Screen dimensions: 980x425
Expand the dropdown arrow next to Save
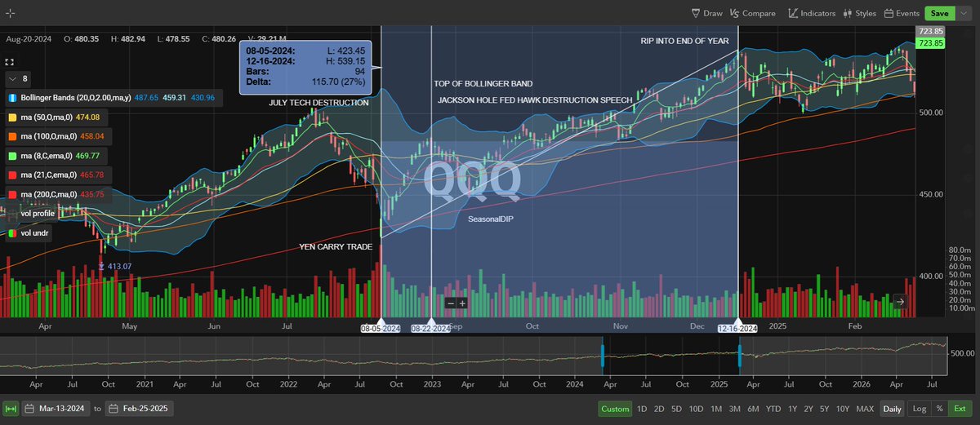(x=964, y=13)
